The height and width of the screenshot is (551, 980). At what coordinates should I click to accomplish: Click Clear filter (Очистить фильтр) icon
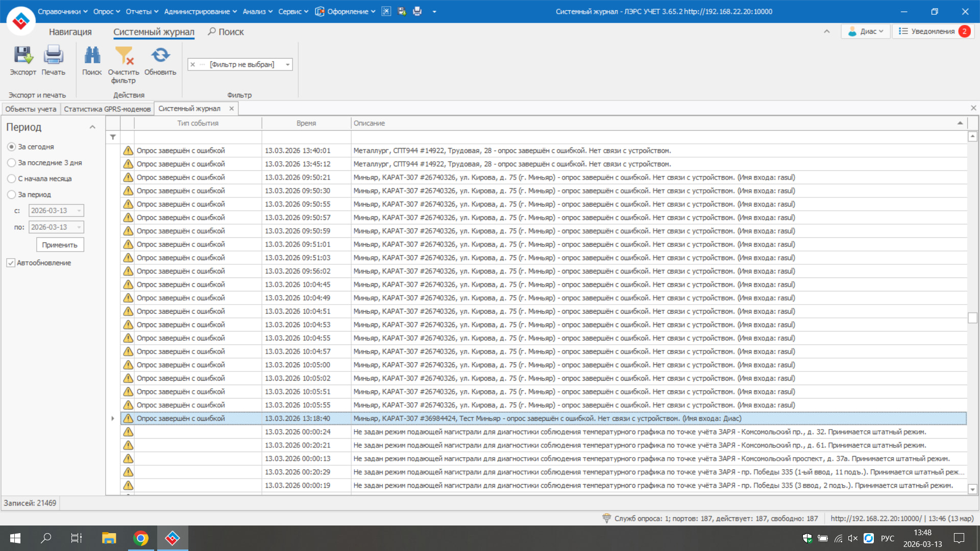pyautogui.click(x=124, y=56)
